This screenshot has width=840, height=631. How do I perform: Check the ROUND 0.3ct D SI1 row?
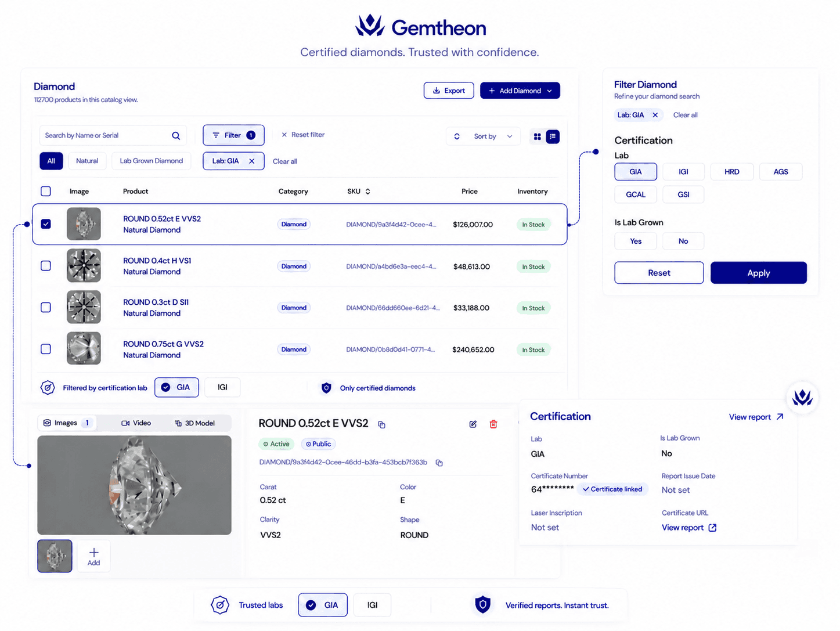pyautogui.click(x=46, y=307)
